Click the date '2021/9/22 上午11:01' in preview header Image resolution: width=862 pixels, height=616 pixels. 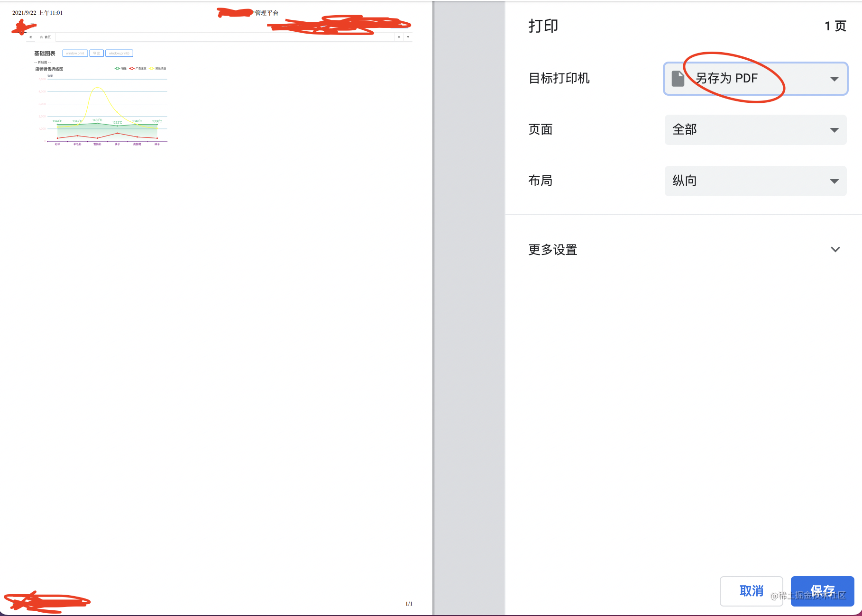click(x=37, y=13)
